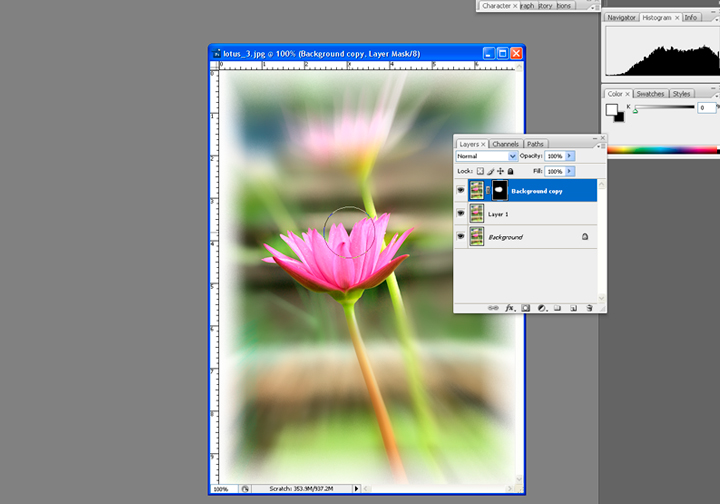Viewport: 720px width, 504px height.
Task: Click the foreground color swatch
Action: 611,108
